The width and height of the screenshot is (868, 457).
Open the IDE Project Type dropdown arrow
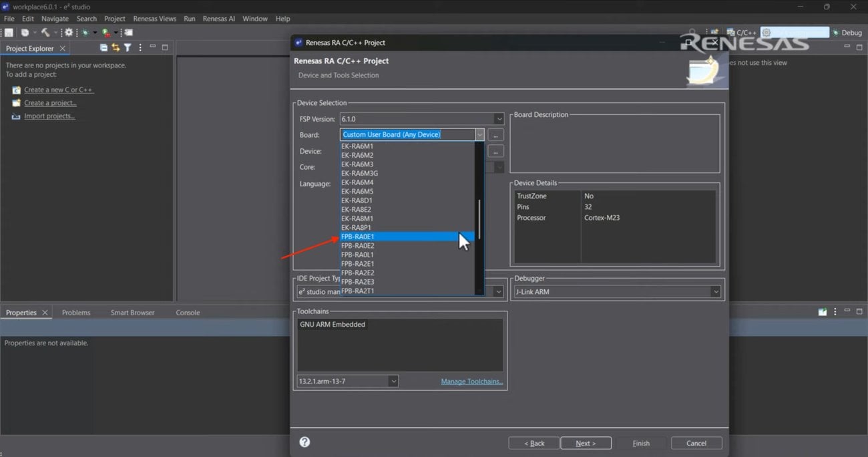point(499,292)
